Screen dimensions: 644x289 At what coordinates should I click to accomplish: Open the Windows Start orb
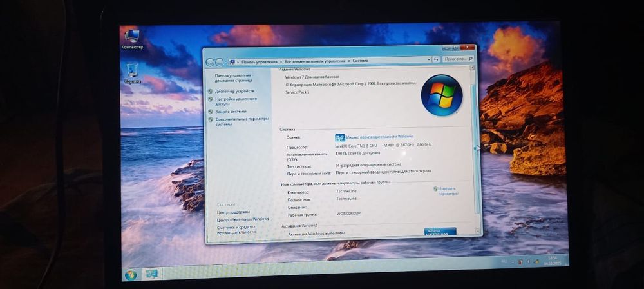point(131,275)
